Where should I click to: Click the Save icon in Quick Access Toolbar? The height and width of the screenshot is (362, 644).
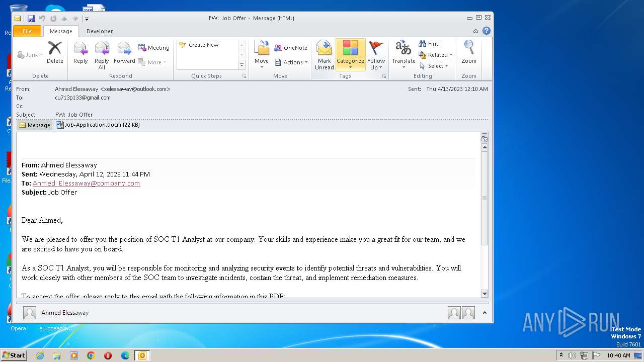pyautogui.click(x=31, y=19)
